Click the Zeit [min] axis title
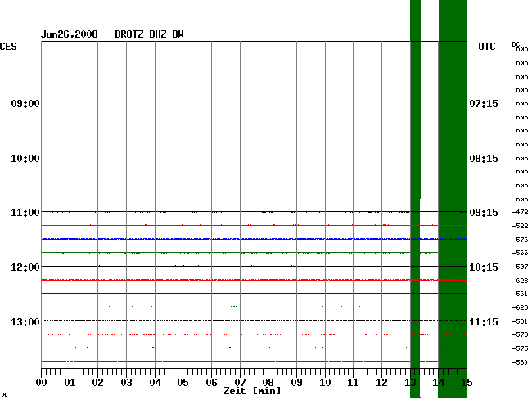Viewport: 532px width, 404px height. tap(252, 391)
